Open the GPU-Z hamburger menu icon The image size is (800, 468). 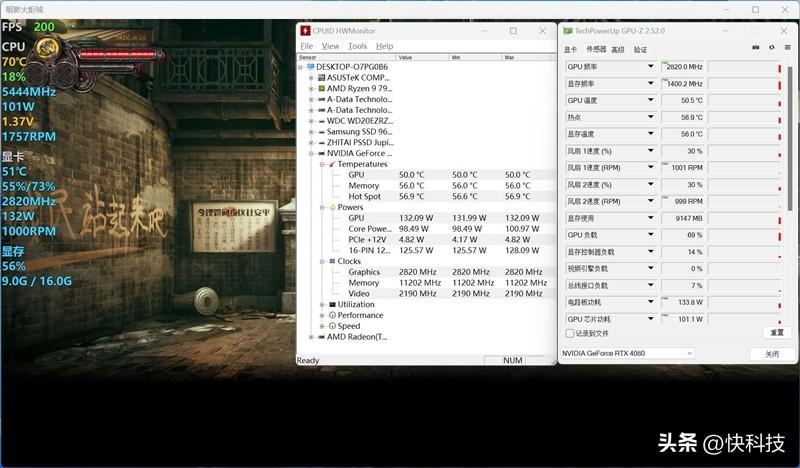(x=785, y=48)
